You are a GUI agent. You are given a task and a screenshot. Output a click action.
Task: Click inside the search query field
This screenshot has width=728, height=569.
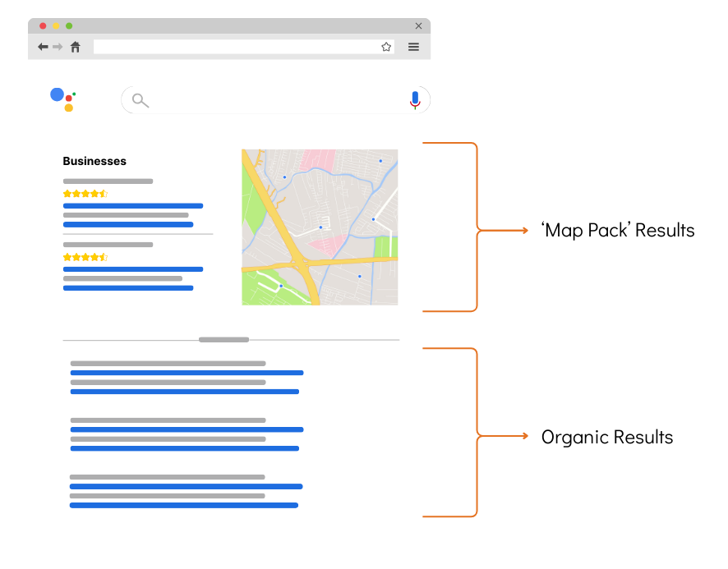click(276, 100)
